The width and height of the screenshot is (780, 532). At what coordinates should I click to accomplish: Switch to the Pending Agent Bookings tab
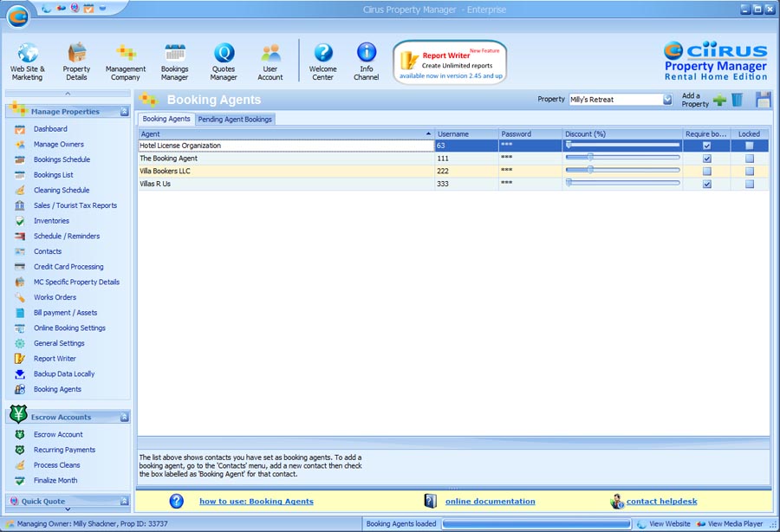coord(235,120)
